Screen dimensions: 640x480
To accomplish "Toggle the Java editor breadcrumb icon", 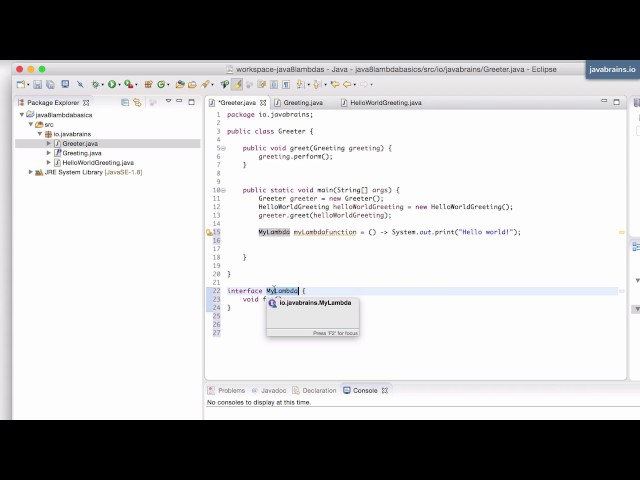I will coord(224,84).
